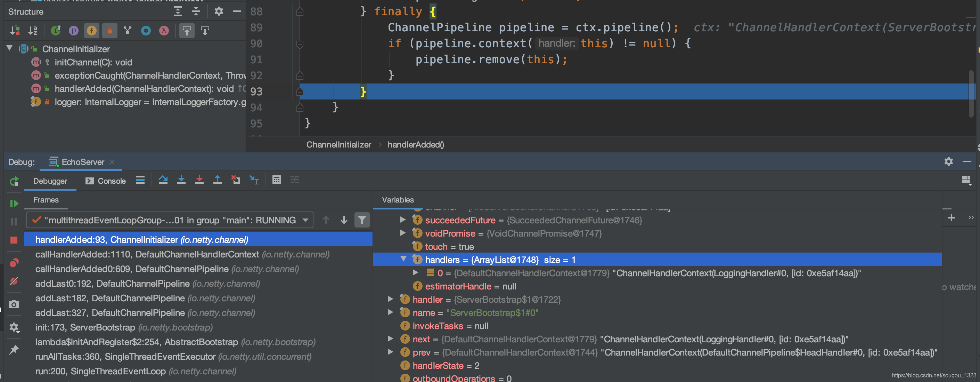Open Evaluate Expression calculator icon
Image resolution: width=980 pixels, height=382 pixels.
(277, 180)
